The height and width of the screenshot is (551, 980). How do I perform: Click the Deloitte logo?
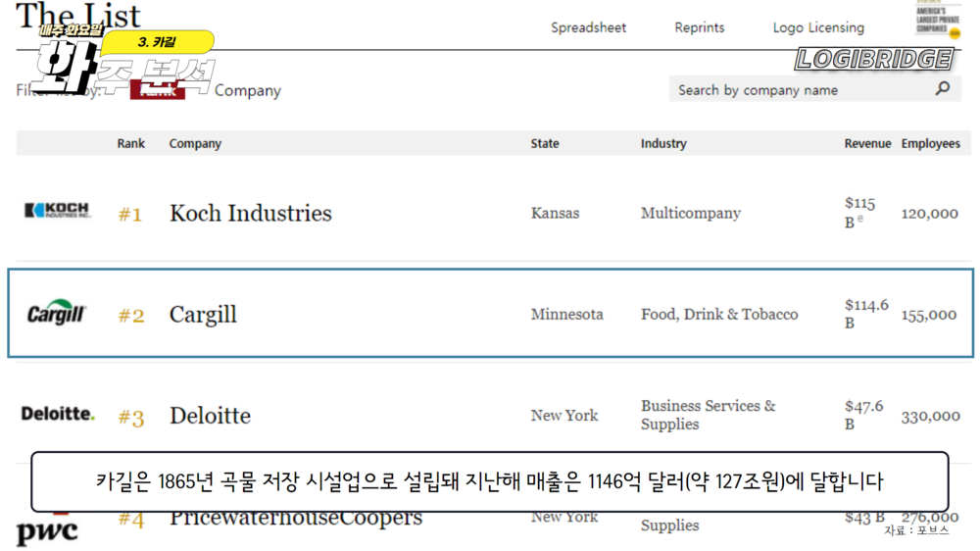58,414
